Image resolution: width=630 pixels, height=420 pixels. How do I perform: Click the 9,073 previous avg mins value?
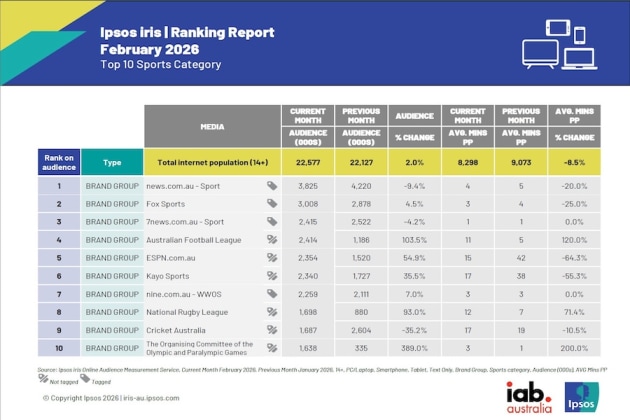[521, 162]
